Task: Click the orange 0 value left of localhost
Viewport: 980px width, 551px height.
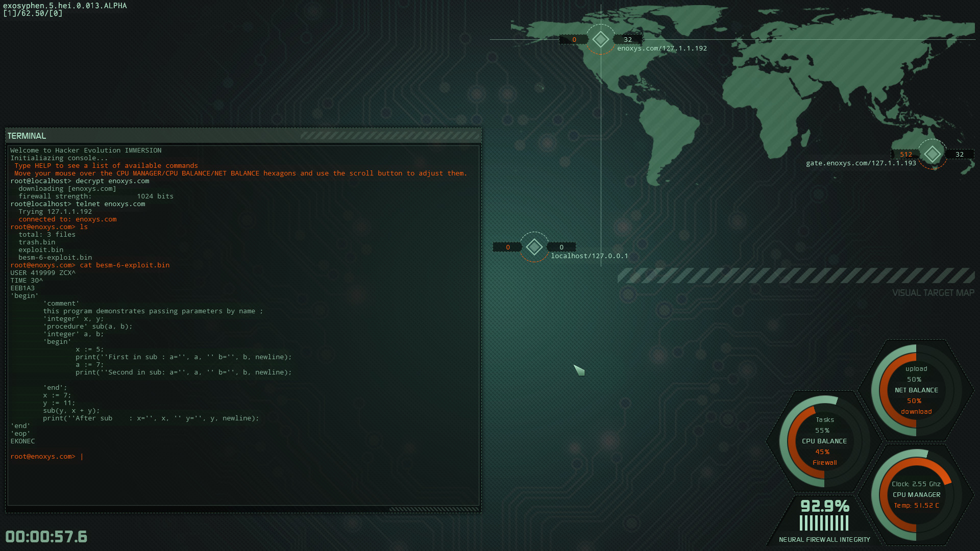Action: pos(508,247)
